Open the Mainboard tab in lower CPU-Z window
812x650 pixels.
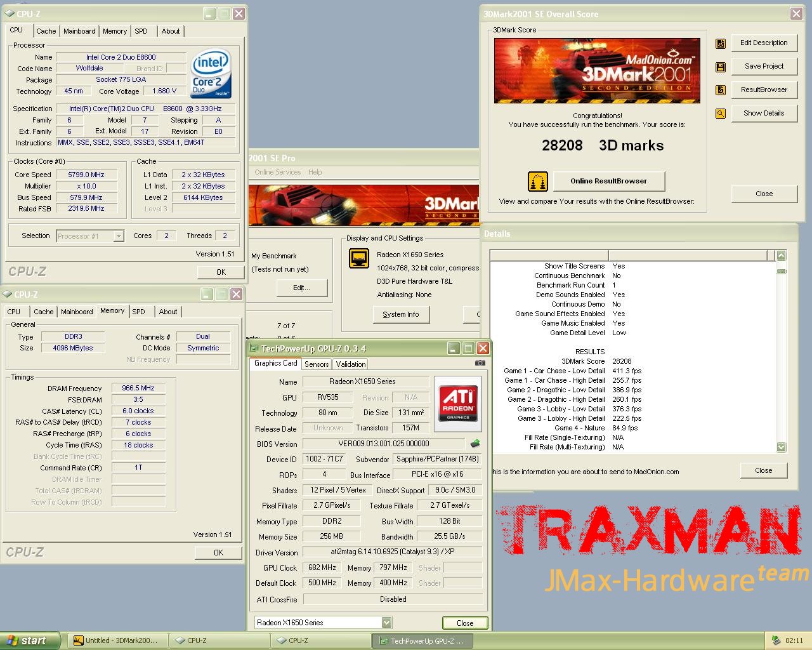point(77,312)
